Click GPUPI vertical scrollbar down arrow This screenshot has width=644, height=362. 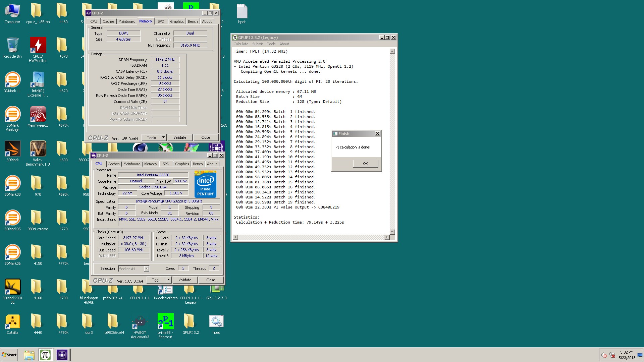pyautogui.click(x=392, y=232)
